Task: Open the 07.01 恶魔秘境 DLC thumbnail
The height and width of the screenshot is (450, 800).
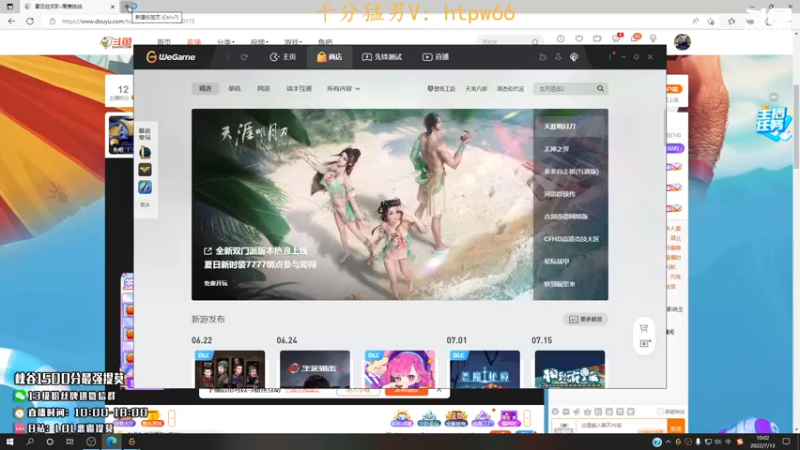Action: [x=485, y=369]
